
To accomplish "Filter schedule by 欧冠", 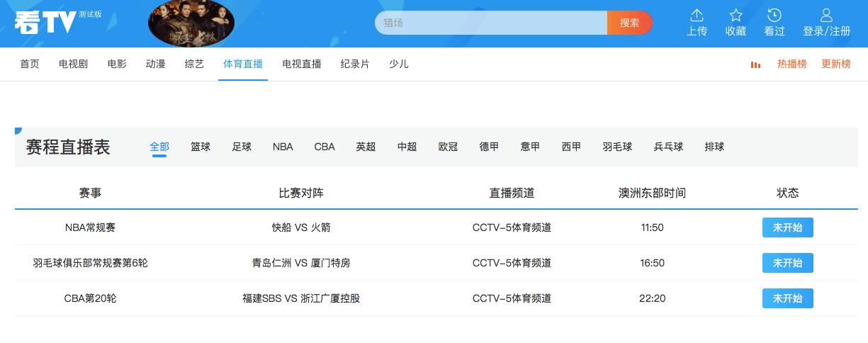I will tap(449, 147).
